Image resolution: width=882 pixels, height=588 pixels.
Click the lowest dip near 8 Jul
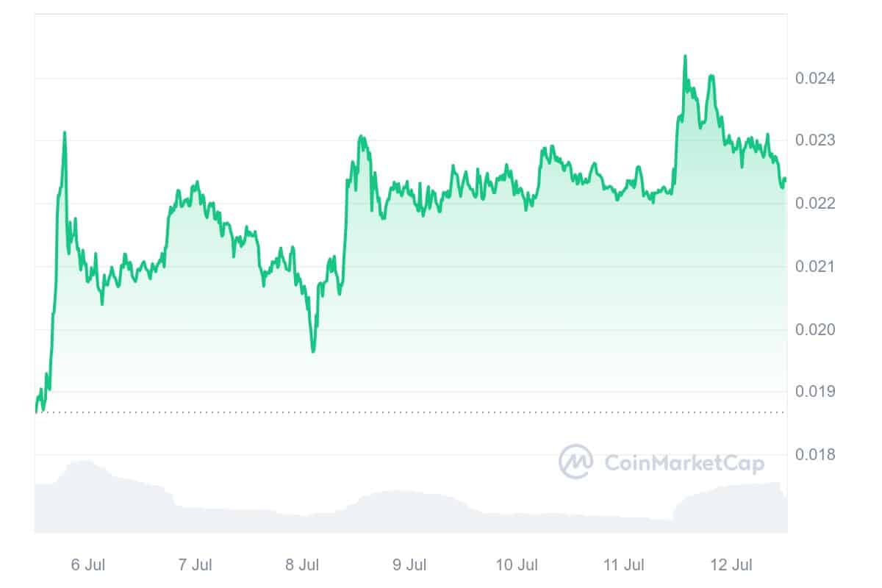313,351
